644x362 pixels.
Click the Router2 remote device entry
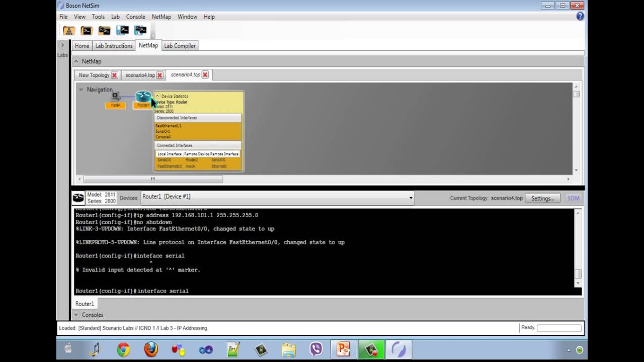click(x=192, y=160)
